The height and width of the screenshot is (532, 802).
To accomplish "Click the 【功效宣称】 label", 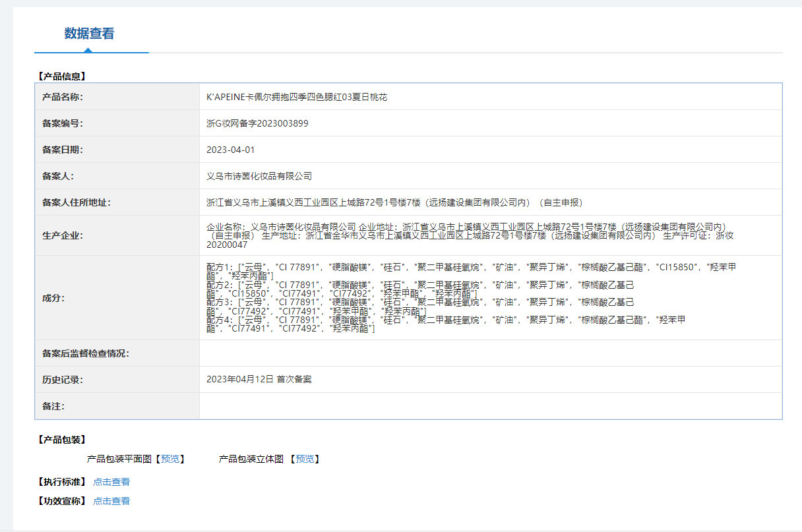I will (62, 501).
